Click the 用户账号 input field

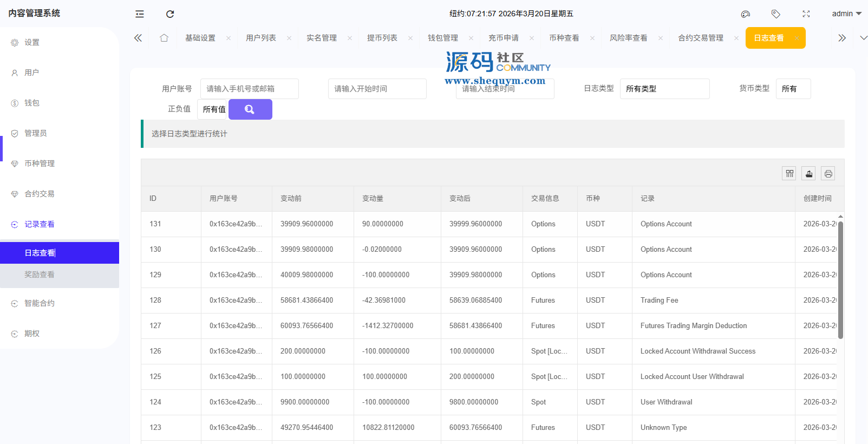coord(249,89)
